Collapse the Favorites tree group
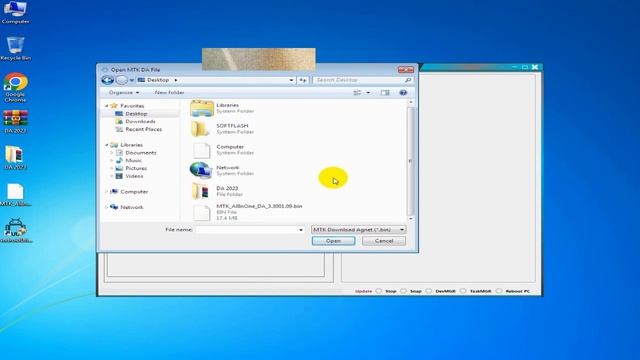This screenshot has height=360, width=640. (107, 106)
